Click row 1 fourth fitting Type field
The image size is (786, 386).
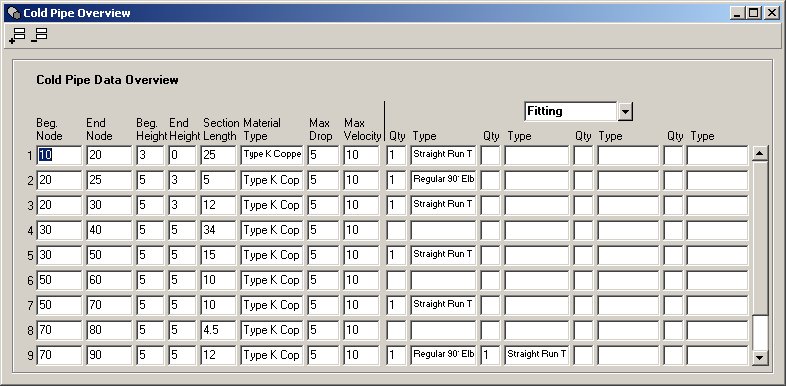coord(717,155)
